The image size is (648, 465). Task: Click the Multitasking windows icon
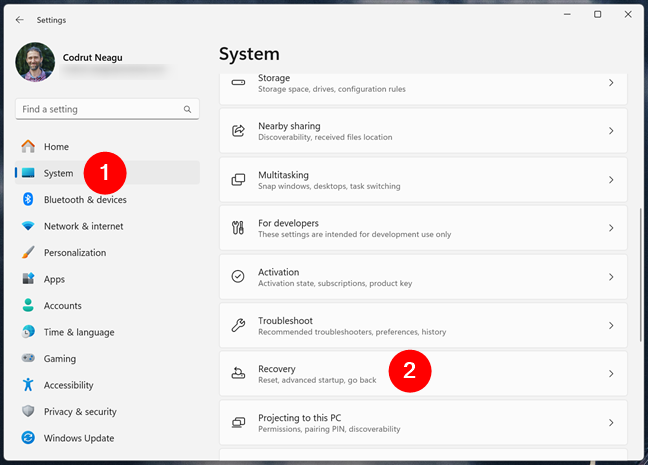pyautogui.click(x=238, y=179)
